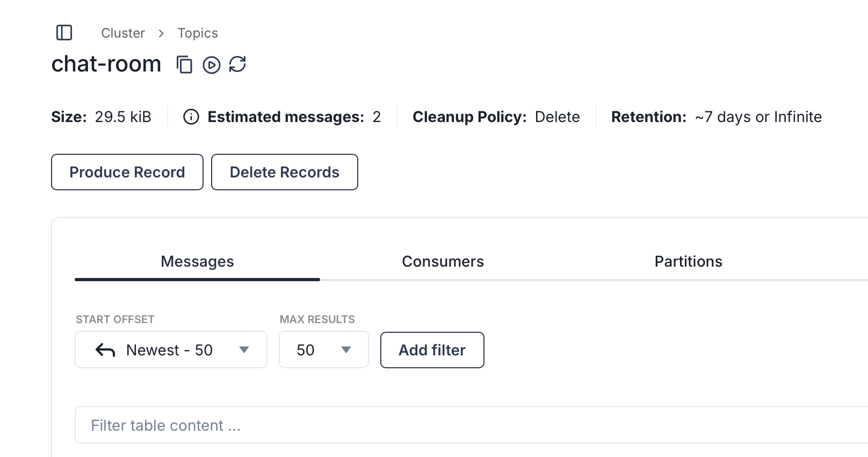Switch to the Messages tab
The width and height of the screenshot is (868, 457).
click(197, 262)
